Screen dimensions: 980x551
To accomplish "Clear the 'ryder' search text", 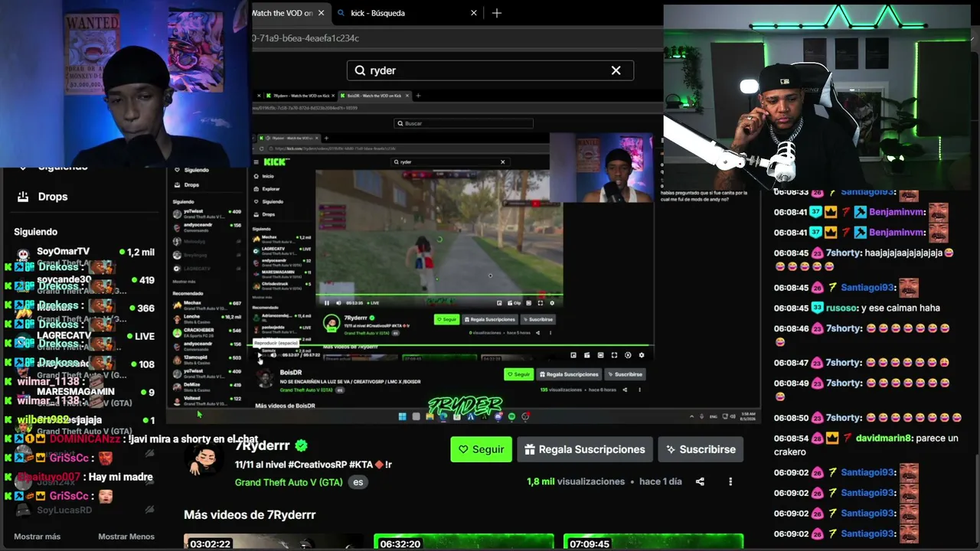I will (x=616, y=70).
